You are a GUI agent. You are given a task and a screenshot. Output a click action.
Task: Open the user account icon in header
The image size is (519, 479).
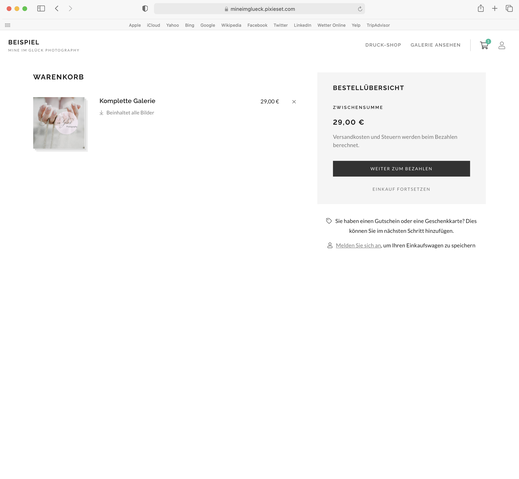tap(502, 45)
